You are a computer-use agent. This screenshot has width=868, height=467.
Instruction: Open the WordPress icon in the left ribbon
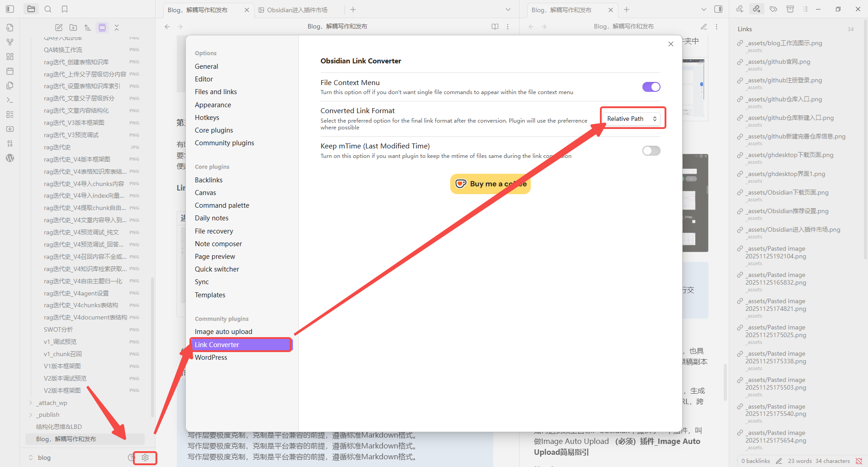pyautogui.click(x=10, y=158)
